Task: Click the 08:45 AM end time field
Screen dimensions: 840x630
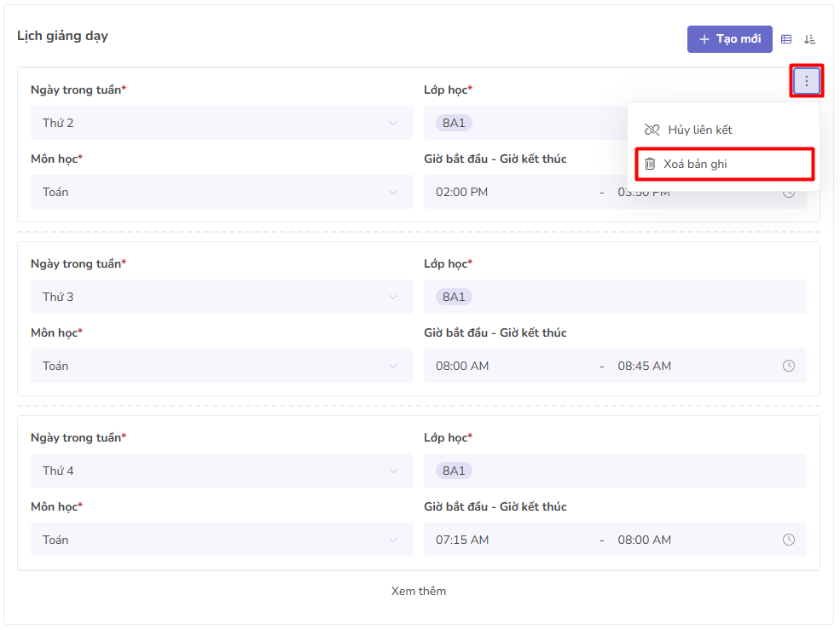Action: click(x=644, y=366)
